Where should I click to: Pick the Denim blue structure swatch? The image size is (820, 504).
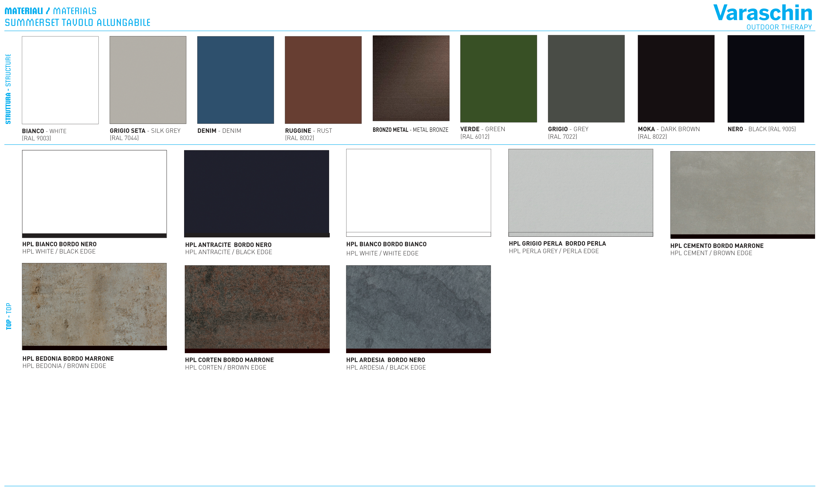(236, 80)
